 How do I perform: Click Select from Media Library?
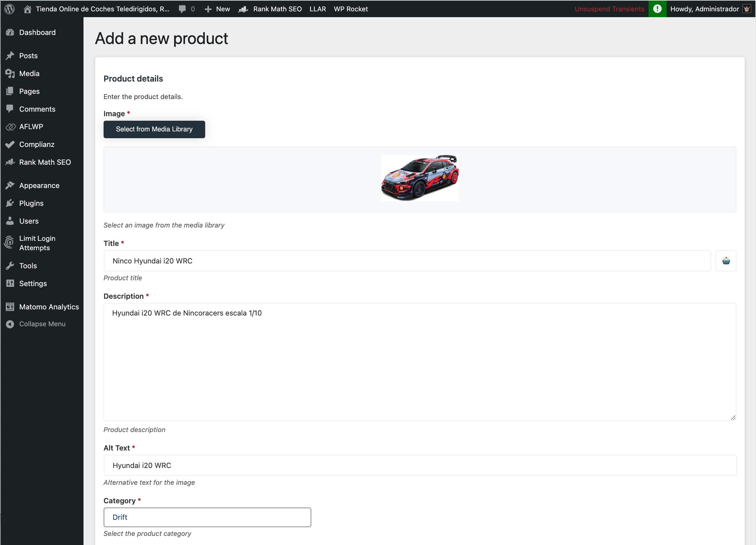tap(154, 129)
